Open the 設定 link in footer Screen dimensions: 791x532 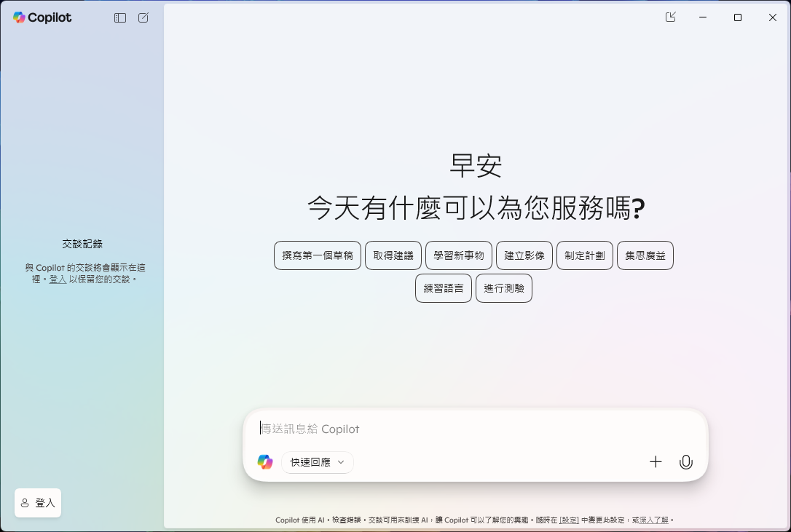click(569, 520)
